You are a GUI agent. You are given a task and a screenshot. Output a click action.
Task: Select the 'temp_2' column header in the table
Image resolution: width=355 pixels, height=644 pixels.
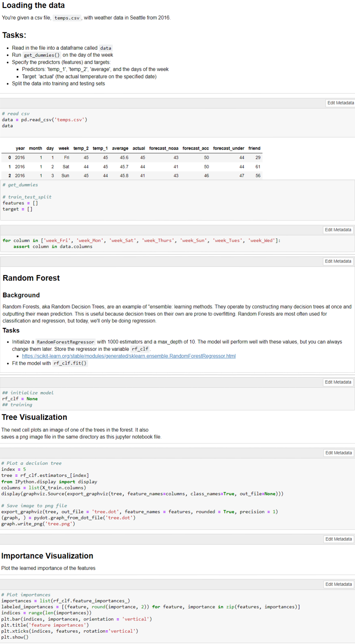coord(81,149)
